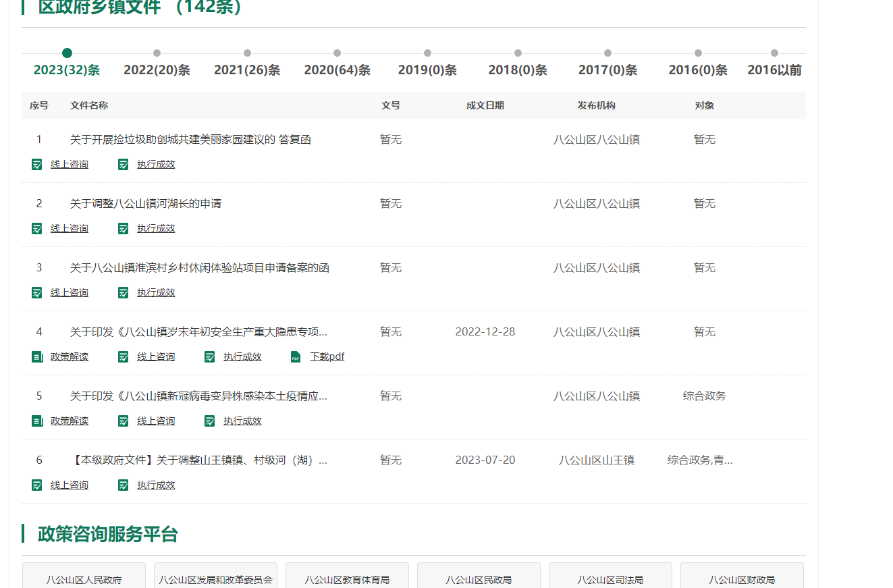
Task: Open 关于开展捡垃圾助创城 答复函 document title
Action: point(190,139)
